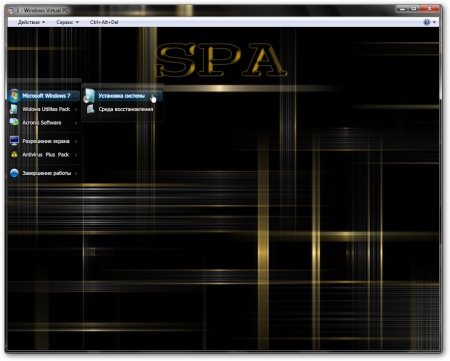
Task: Select the Завершение работы blue orb icon
Action: click(x=14, y=173)
